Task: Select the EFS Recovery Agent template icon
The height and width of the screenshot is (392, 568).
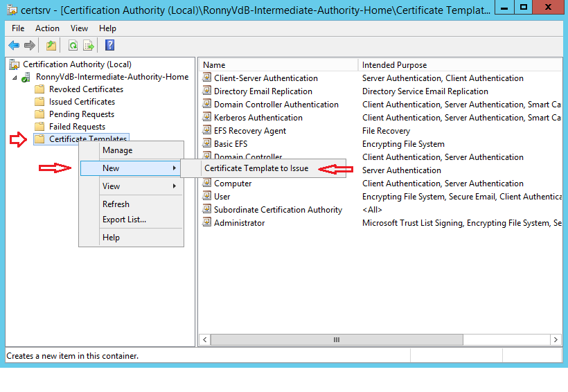Action: click(206, 131)
